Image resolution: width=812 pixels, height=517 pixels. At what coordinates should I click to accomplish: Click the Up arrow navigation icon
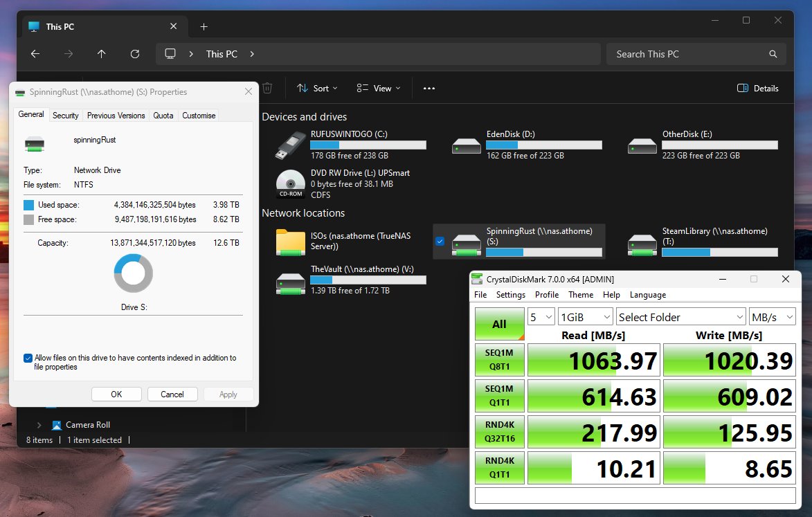click(x=102, y=54)
